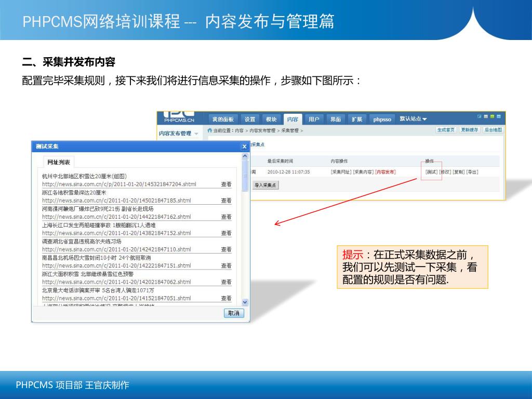Viewport: 532px width, 399px height.
Task: Select the 网址列表 tab in the dialog
Action: pyautogui.click(x=59, y=162)
